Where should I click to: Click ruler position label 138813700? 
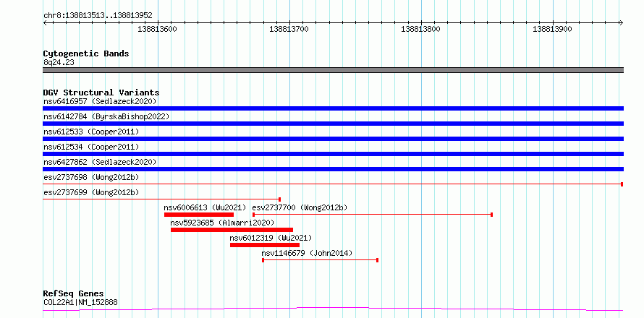coord(289,29)
